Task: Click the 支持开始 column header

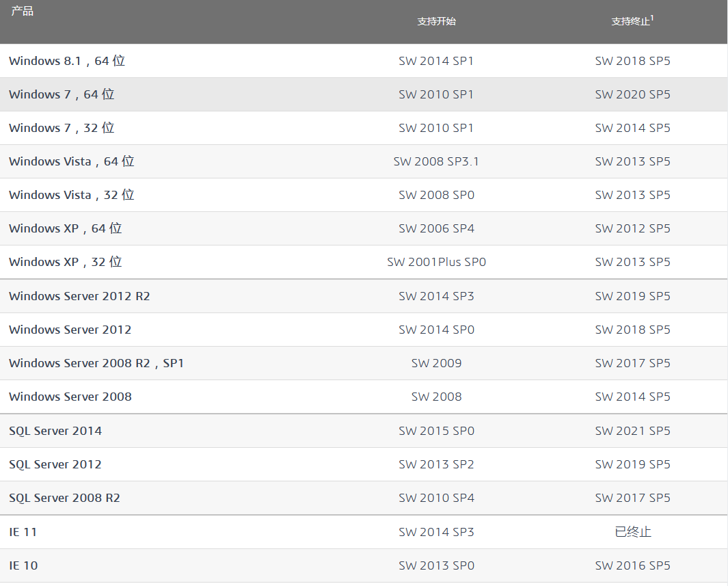Action: coord(436,21)
